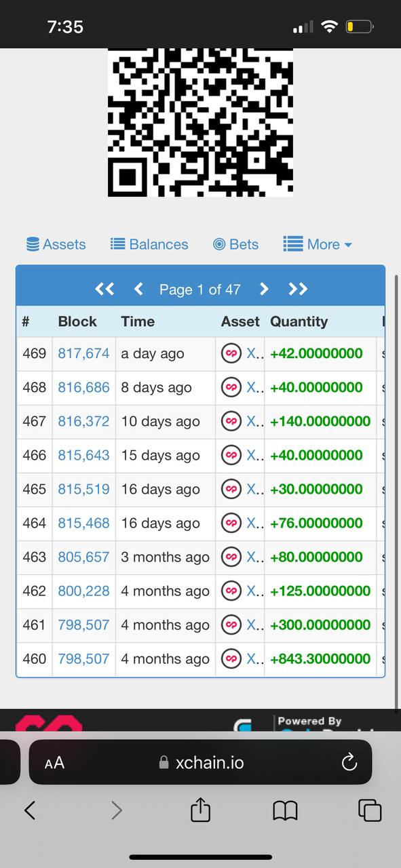Click asset icon in row 468
Image resolution: width=401 pixels, height=868 pixels.
pyautogui.click(x=231, y=387)
